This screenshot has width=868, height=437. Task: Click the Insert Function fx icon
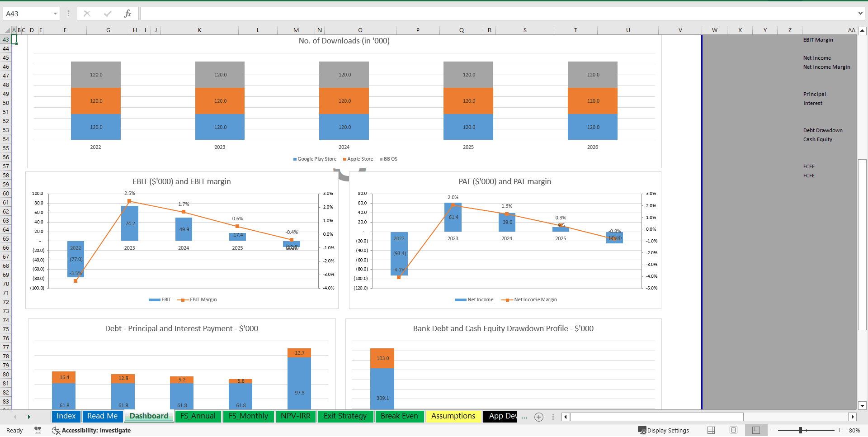pyautogui.click(x=127, y=14)
